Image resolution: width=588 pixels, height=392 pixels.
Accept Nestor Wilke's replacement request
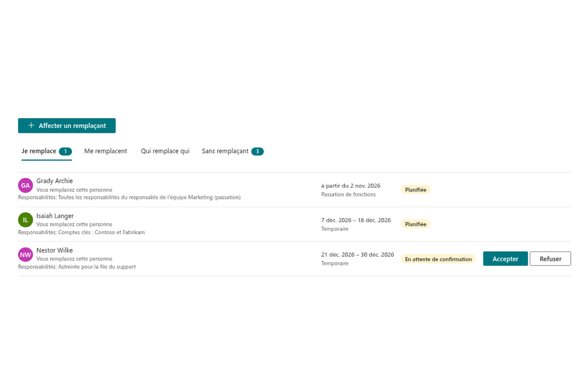pos(505,259)
